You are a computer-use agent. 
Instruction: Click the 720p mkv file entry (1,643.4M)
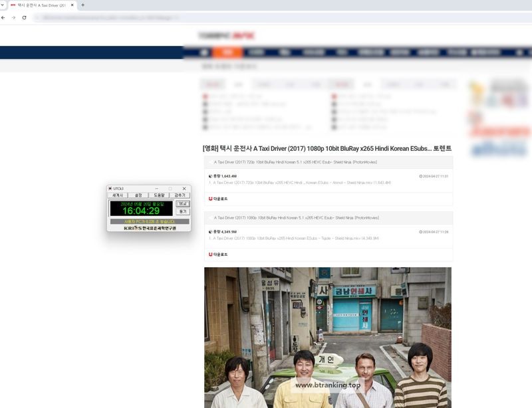point(300,183)
